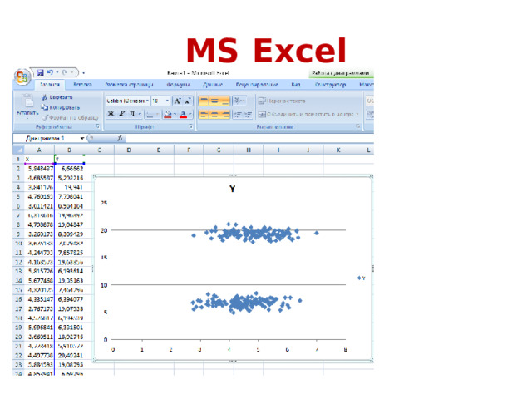
Task: Open the Разметка страницы tab
Action: tap(129, 85)
